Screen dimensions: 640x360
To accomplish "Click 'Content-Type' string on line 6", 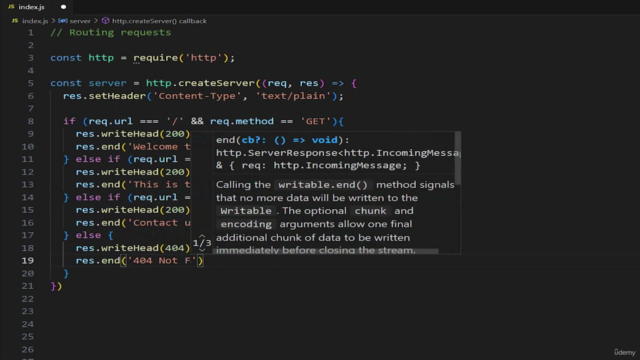I will click(x=197, y=96).
